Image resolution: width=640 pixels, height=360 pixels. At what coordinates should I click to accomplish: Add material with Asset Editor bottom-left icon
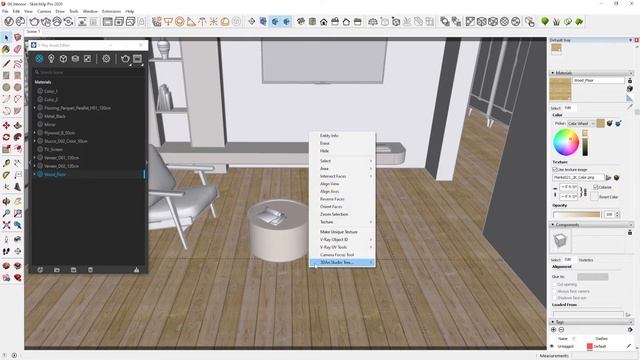pyautogui.click(x=40, y=270)
